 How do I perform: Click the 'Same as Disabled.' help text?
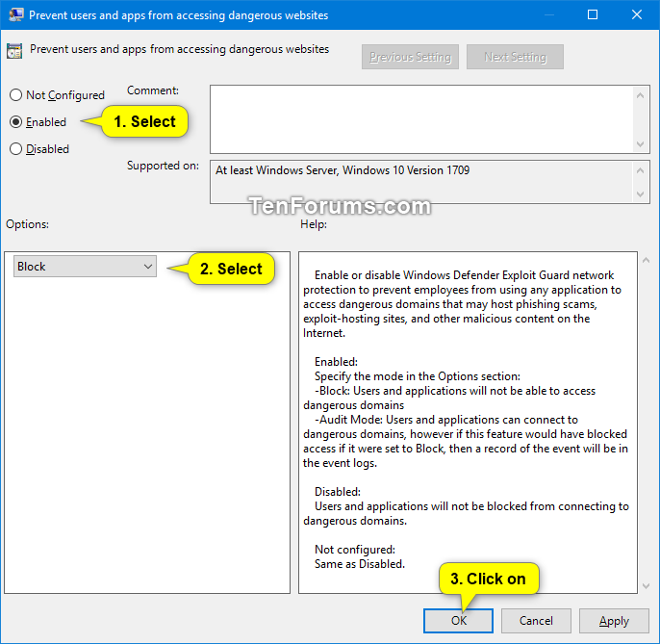pyautogui.click(x=360, y=563)
